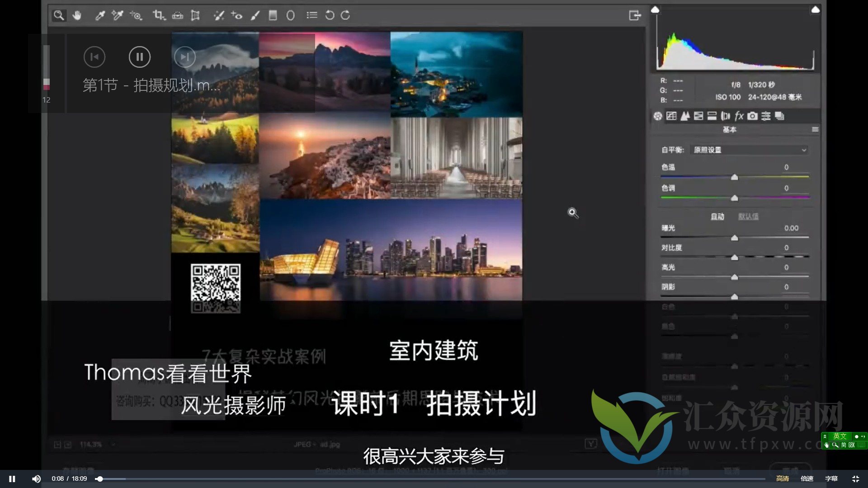868x488 pixels.
Task: Open the Camera Calibration panel tab
Action: click(x=752, y=116)
